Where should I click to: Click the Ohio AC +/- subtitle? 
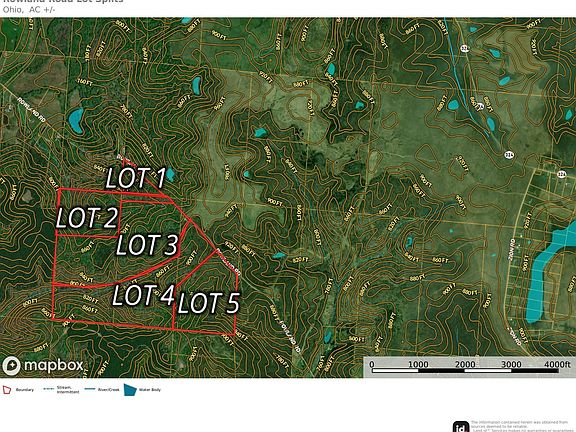point(29,10)
